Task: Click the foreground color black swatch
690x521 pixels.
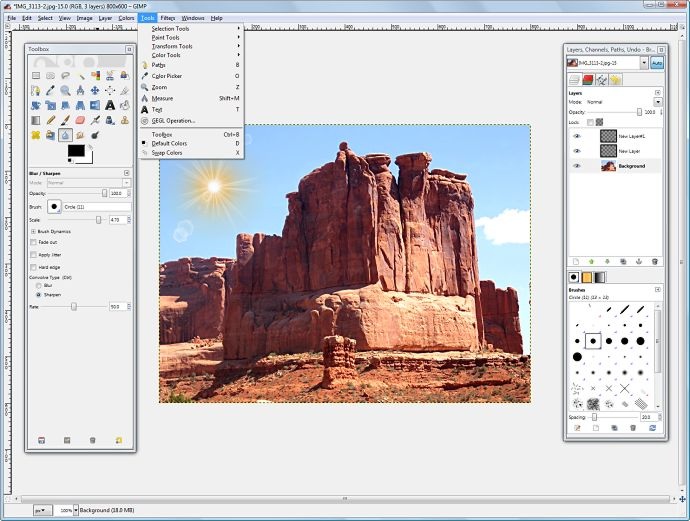Action: 75,151
